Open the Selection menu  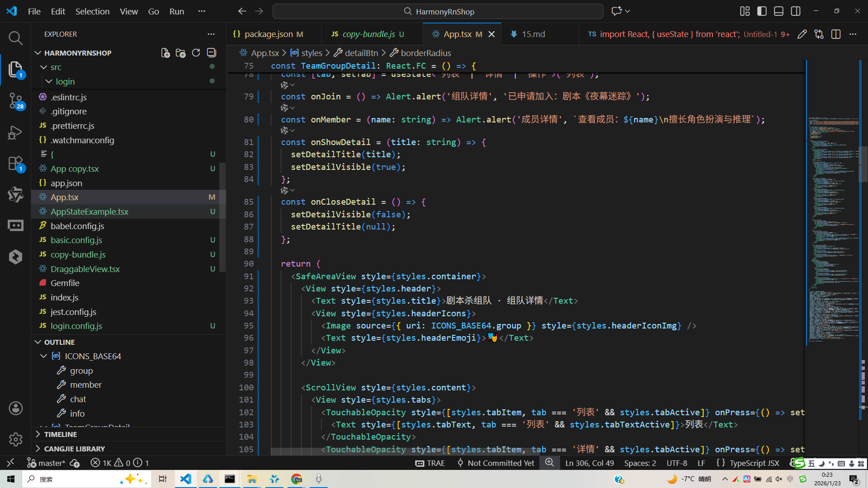pos(92,11)
